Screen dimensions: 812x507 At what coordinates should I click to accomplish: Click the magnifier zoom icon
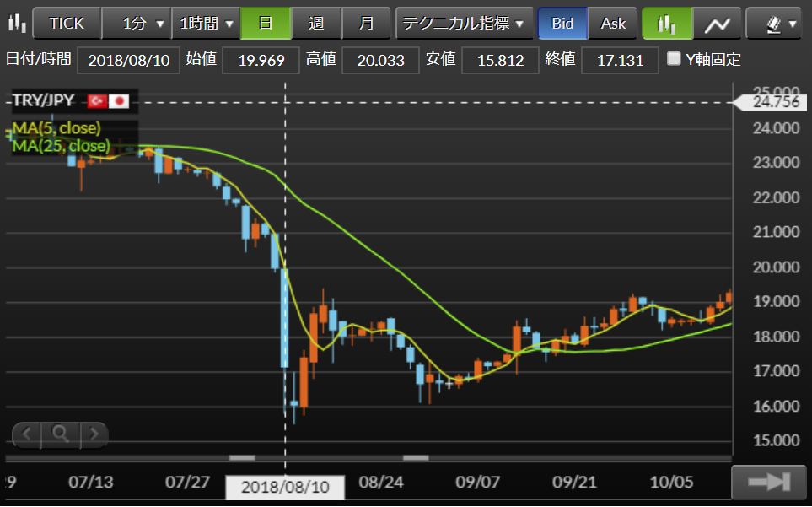point(61,434)
